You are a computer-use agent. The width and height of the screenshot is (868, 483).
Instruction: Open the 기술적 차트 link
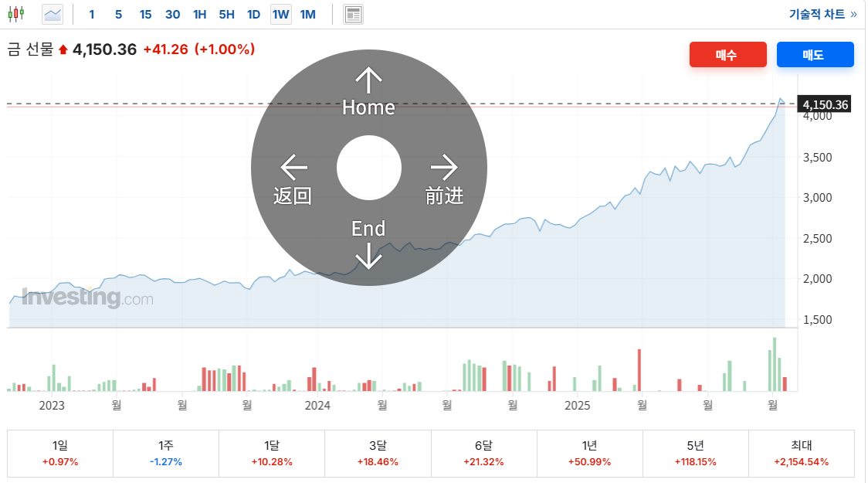point(822,14)
